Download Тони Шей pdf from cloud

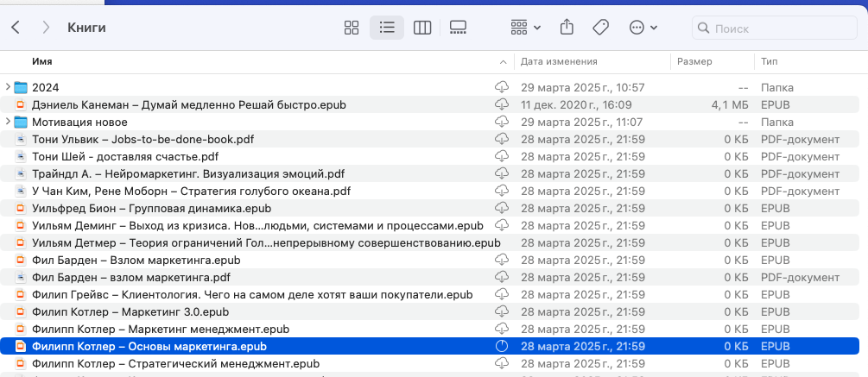pos(502,156)
